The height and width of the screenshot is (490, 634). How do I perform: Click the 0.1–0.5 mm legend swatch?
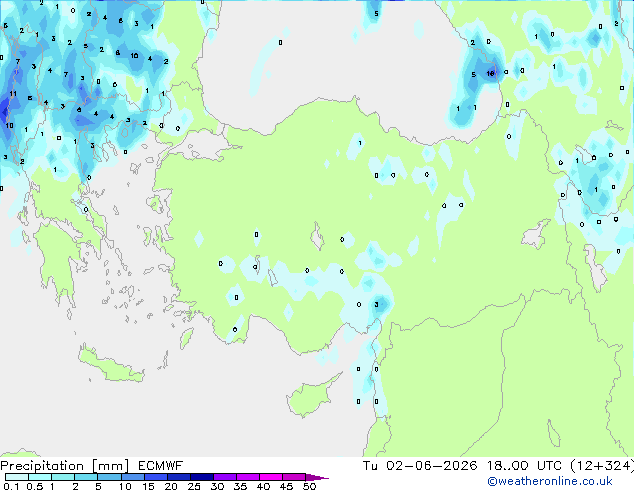(17, 477)
